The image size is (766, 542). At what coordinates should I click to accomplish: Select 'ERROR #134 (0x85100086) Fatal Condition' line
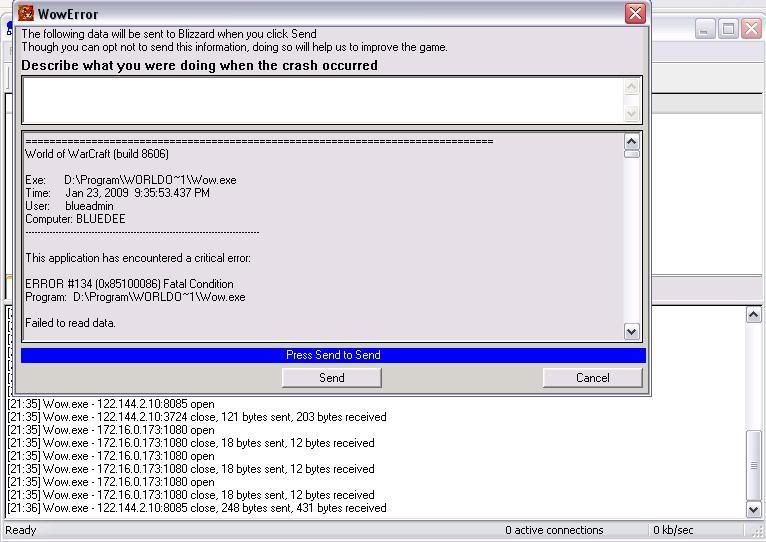point(129,284)
